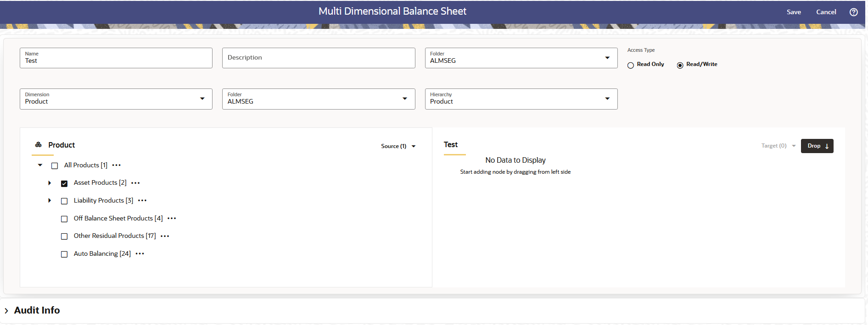Select the Product tab in source panel
This screenshot has width=868, height=325.
(x=62, y=145)
